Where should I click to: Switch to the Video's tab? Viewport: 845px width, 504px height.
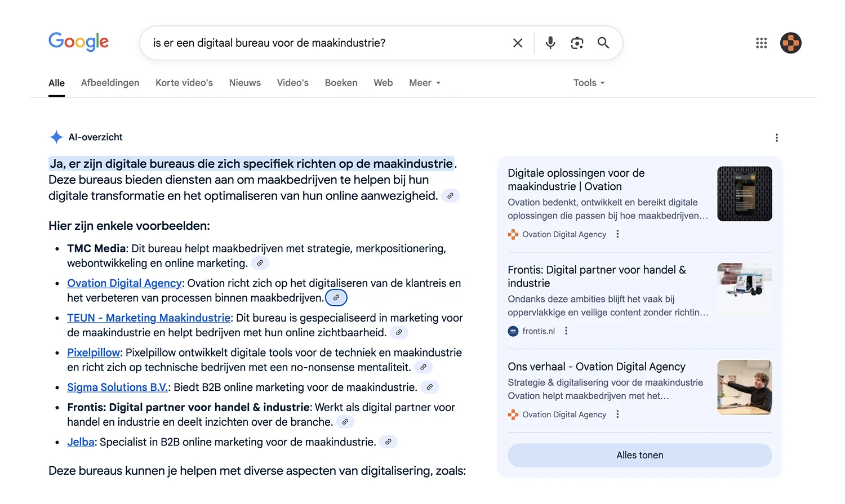click(293, 83)
